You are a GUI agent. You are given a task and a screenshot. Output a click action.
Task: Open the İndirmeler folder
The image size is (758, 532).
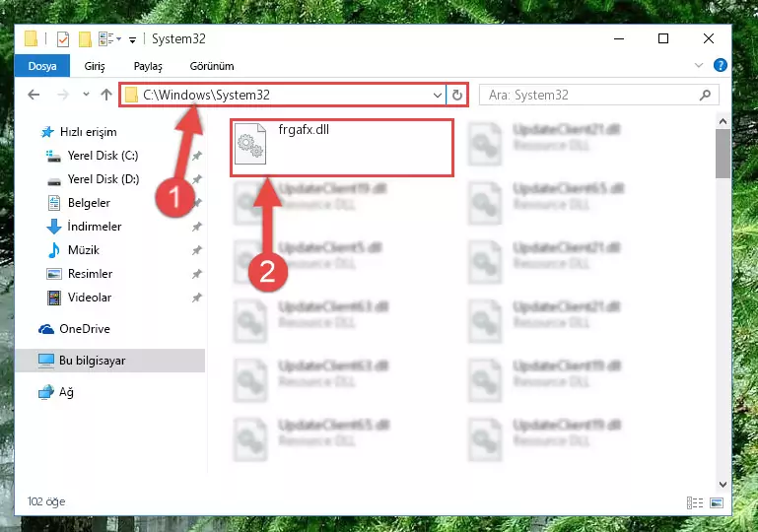coord(95,227)
